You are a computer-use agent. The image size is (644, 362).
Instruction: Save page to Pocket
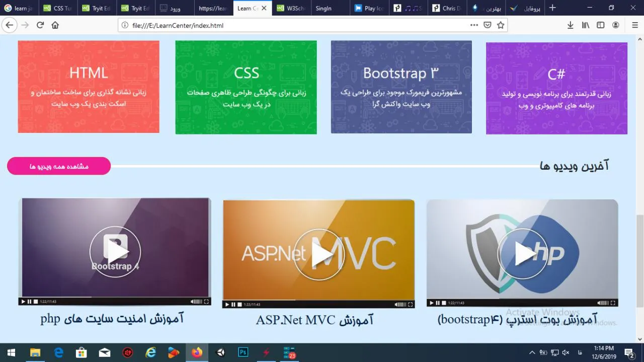(487, 25)
